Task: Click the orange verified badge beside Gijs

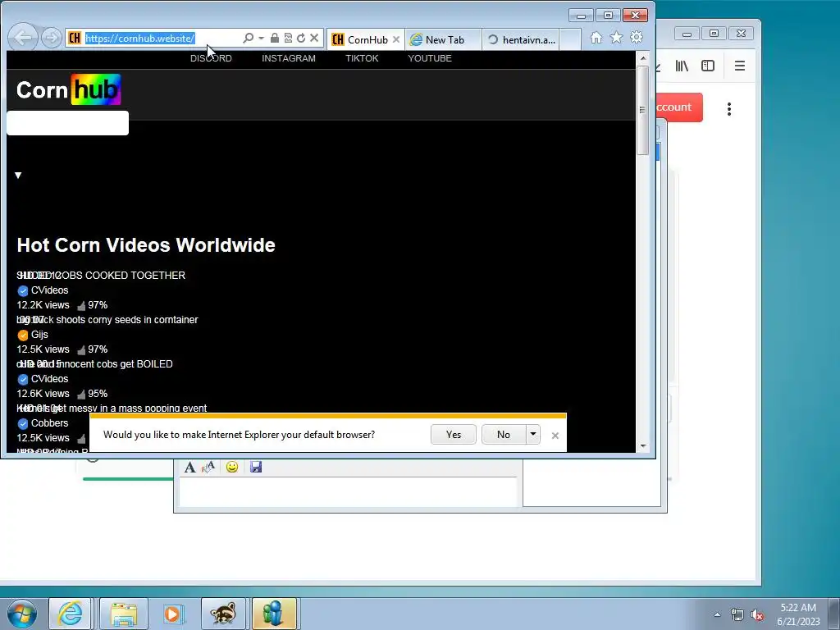Action: (22, 336)
